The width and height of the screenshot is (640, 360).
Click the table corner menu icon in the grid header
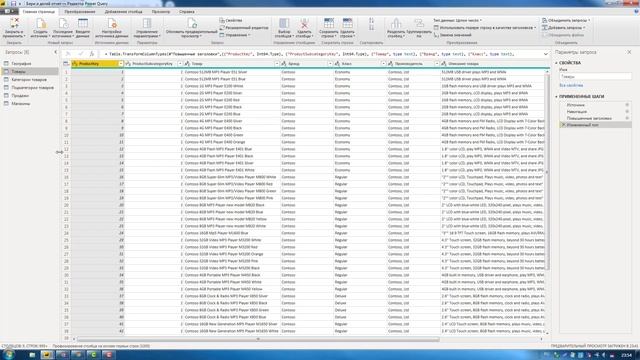66,64
